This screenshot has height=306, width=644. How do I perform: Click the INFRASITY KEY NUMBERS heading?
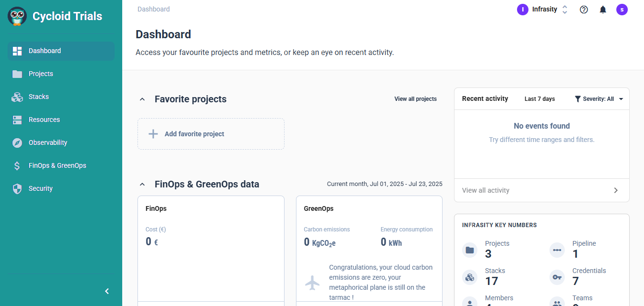tap(499, 225)
